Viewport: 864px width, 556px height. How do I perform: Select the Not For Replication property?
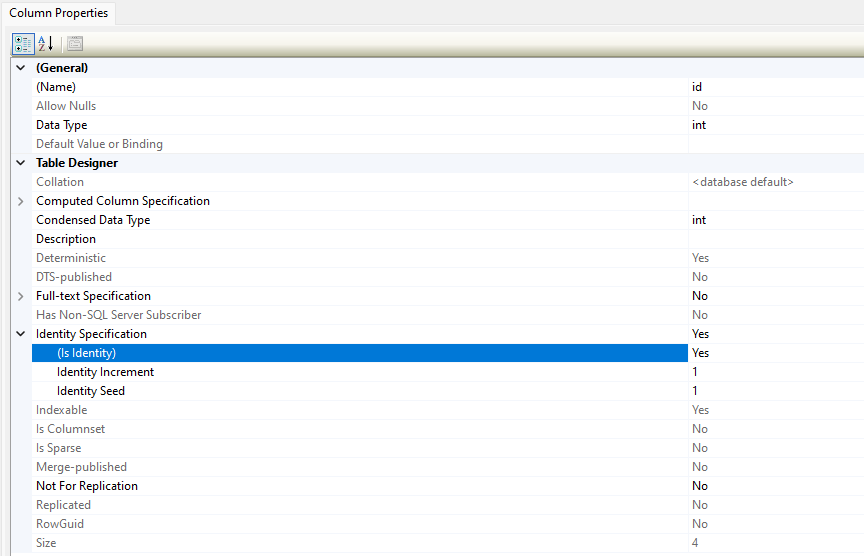pyautogui.click(x=360, y=486)
